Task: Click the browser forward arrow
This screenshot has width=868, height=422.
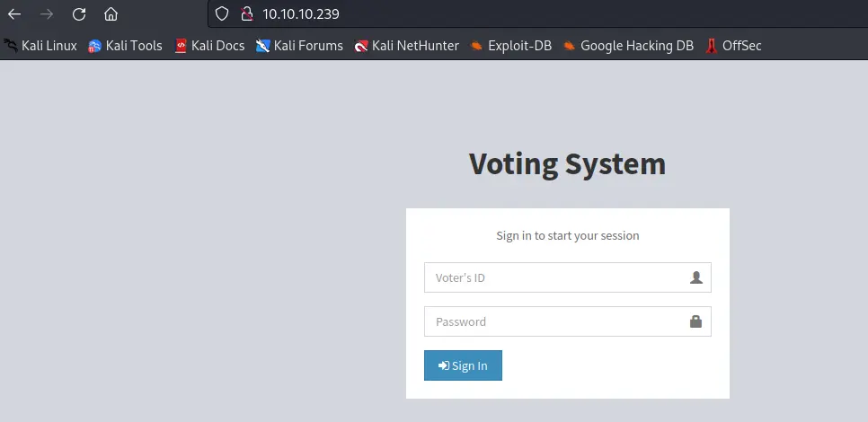Action: pos(47,14)
